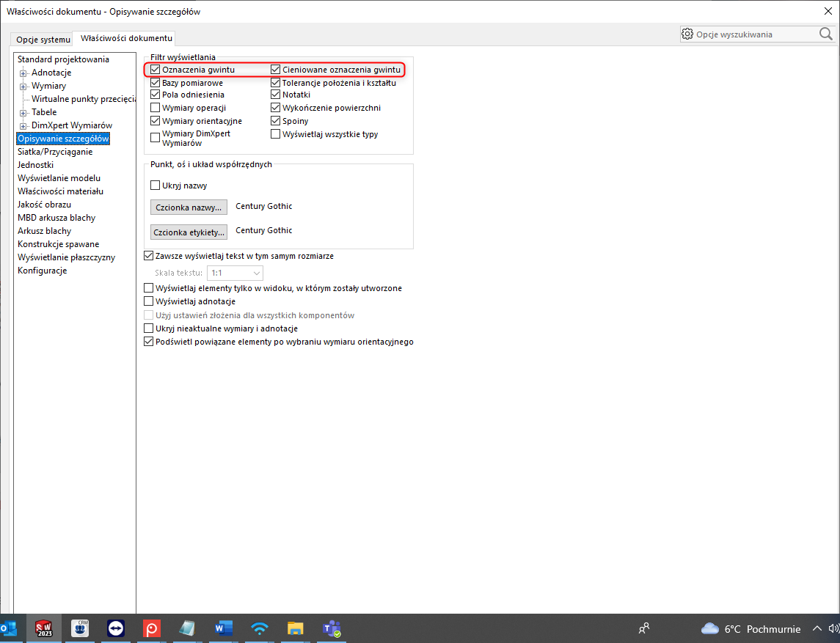Check the Ukryj nazwy option
The width and height of the screenshot is (840, 643).
point(156,185)
